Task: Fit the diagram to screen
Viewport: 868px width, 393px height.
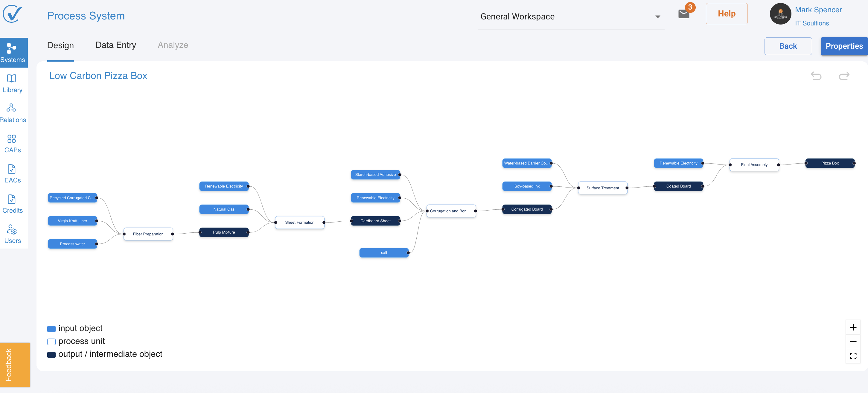Action: click(x=853, y=356)
